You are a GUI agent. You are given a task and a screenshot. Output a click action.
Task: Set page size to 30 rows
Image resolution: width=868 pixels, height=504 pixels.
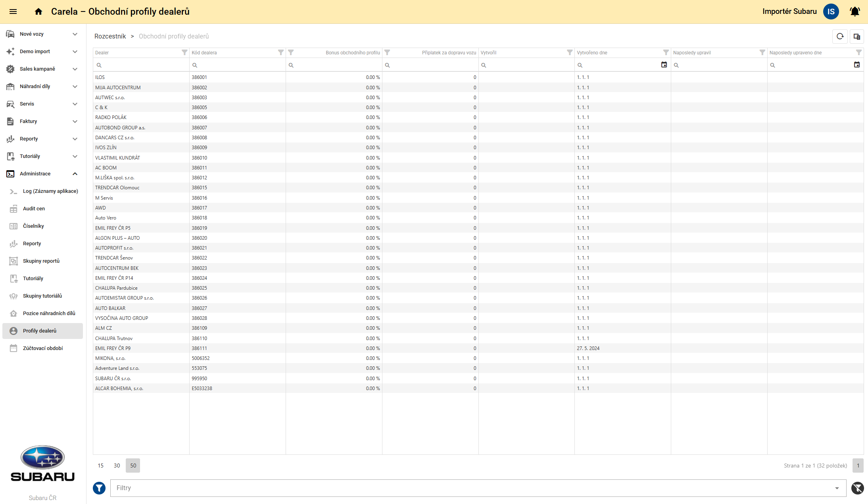pos(117,466)
